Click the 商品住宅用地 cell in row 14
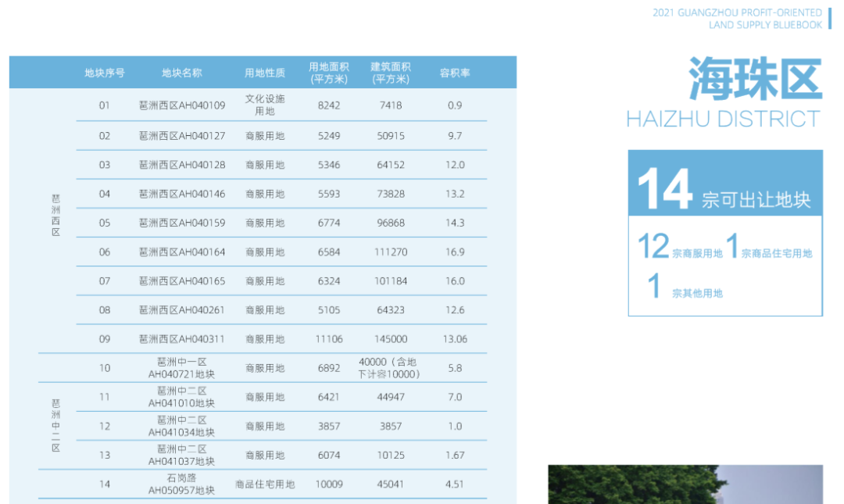844x504 pixels. coord(265,484)
